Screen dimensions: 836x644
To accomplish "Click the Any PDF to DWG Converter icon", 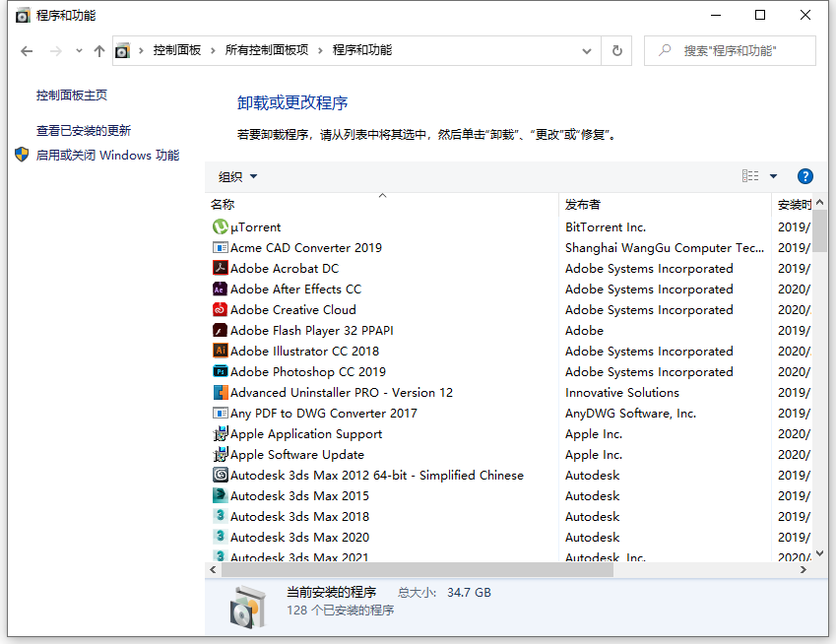I will tap(221, 414).
